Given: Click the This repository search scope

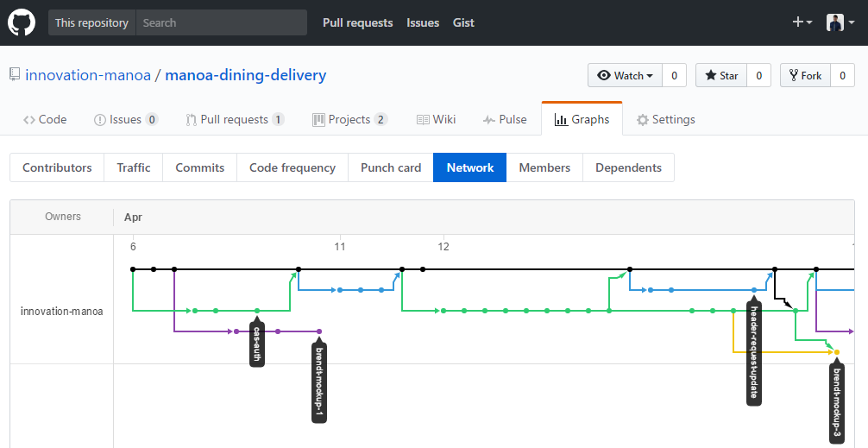Looking at the screenshot, I should pos(91,22).
